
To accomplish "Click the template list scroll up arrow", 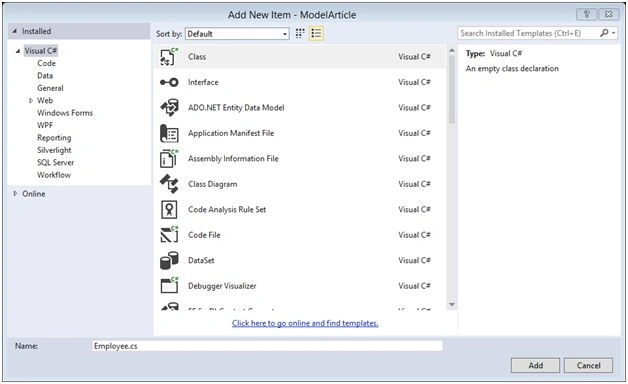I will pyautogui.click(x=452, y=50).
